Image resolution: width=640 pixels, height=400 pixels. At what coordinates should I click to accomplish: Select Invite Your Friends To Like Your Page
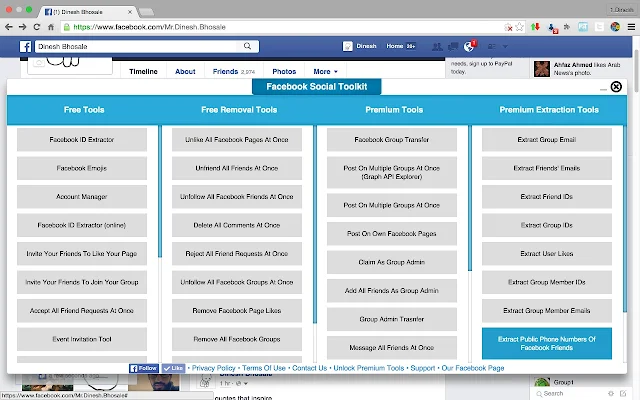[x=82, y=254]
